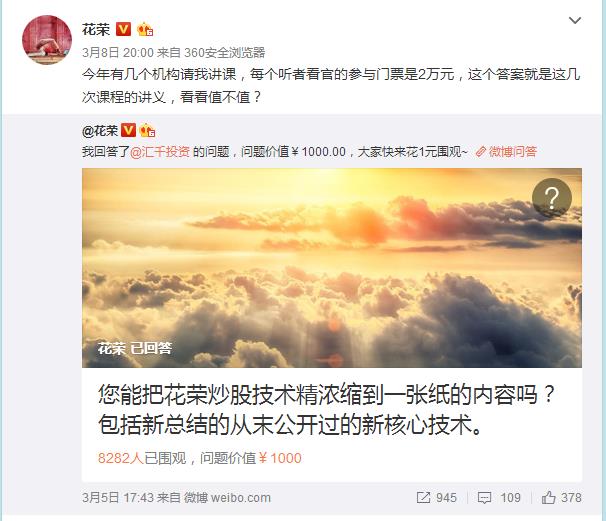The width and height of the screenshot is (606, 521).
Task: Click verified V badge in reposted post
Action: [x=128, y=131]
